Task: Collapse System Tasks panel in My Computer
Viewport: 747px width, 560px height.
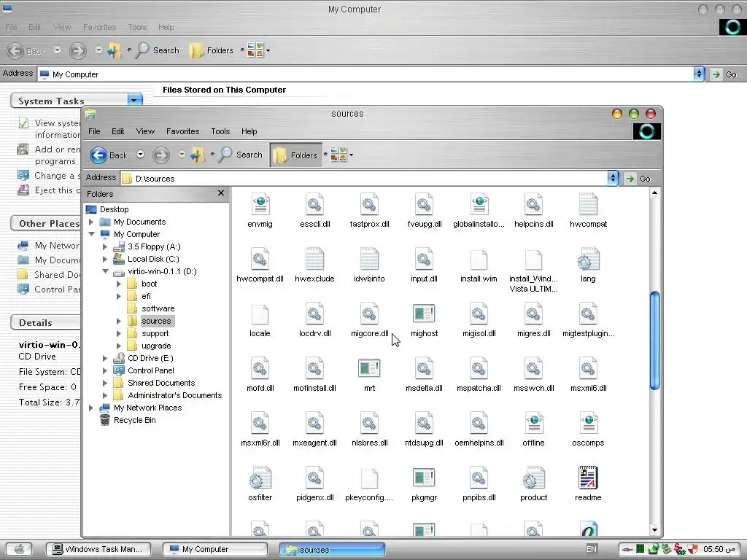Action: coord(135,100)
